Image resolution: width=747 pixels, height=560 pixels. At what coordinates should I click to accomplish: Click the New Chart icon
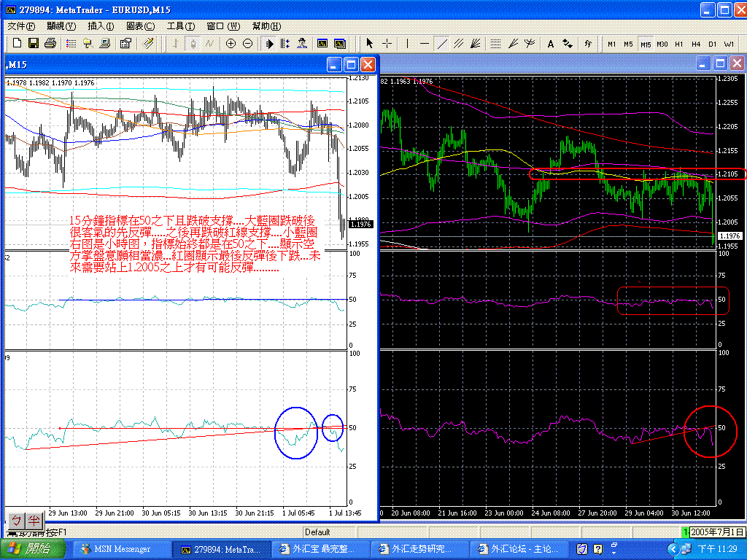(17, 43)
